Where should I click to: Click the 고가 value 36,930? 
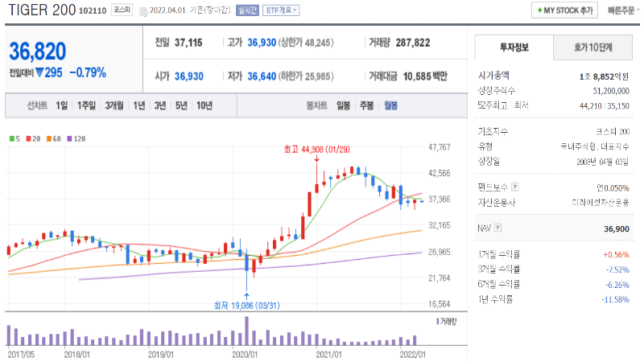[x=262, y=43]
